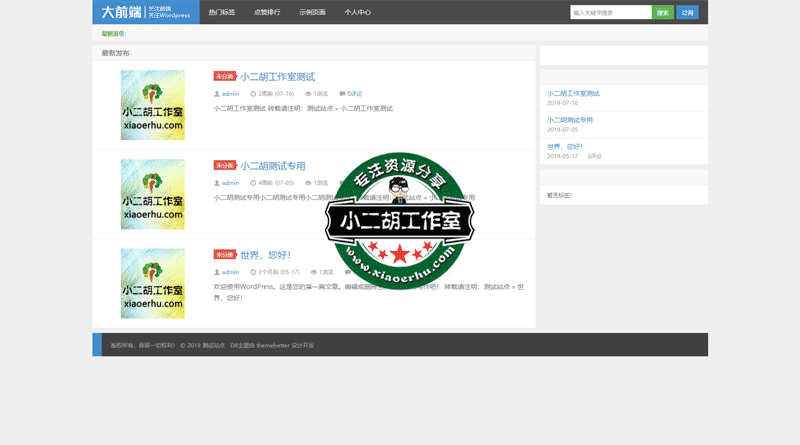The height and width of the screenshot is (445, 800).
Task: Open the 点赞排行 menu item
Action: pyautogui.click(x=267, y=12)
